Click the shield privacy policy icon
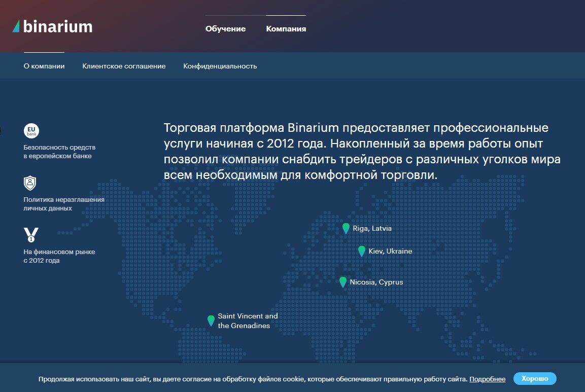Image resolution: width=585 pixels, height=392 pixels. click(x=30, y=183)
